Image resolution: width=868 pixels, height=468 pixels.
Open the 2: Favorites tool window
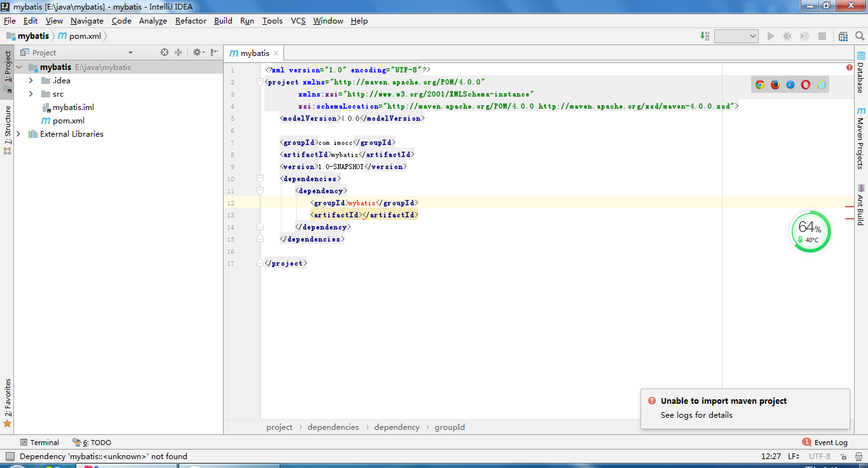pos(8,403)
